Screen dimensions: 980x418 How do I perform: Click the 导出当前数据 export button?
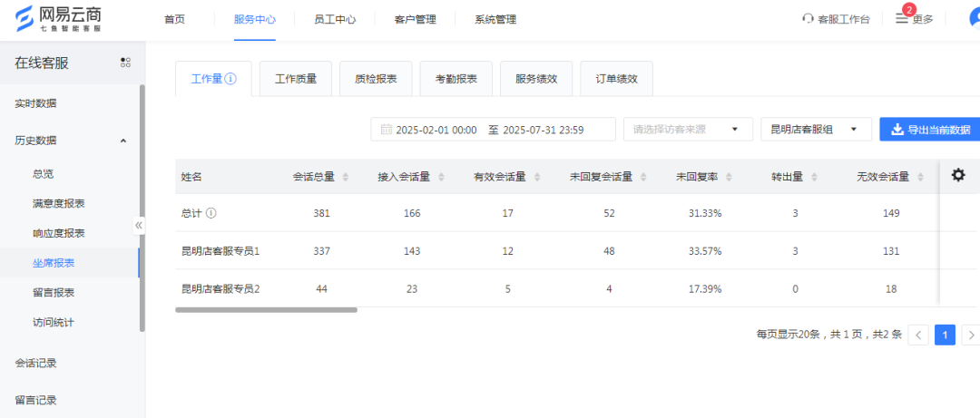click(930, 130)
